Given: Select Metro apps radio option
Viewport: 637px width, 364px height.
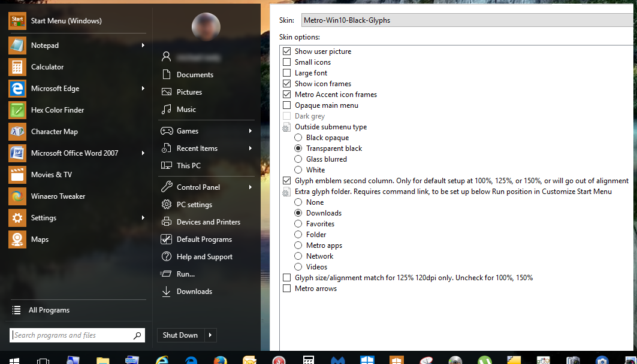Looking at the screenshot, I should (298, 245).
